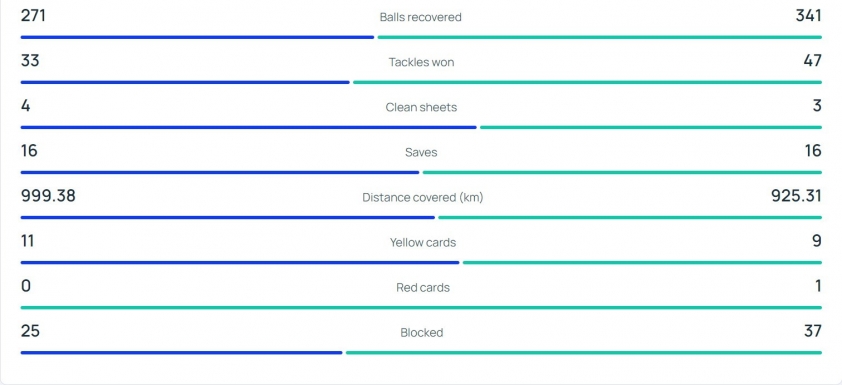Click the blue Balls recovered bar
The width and height of the screenshot is (842, 385).
pyautogui.click(x=197, y=37)
